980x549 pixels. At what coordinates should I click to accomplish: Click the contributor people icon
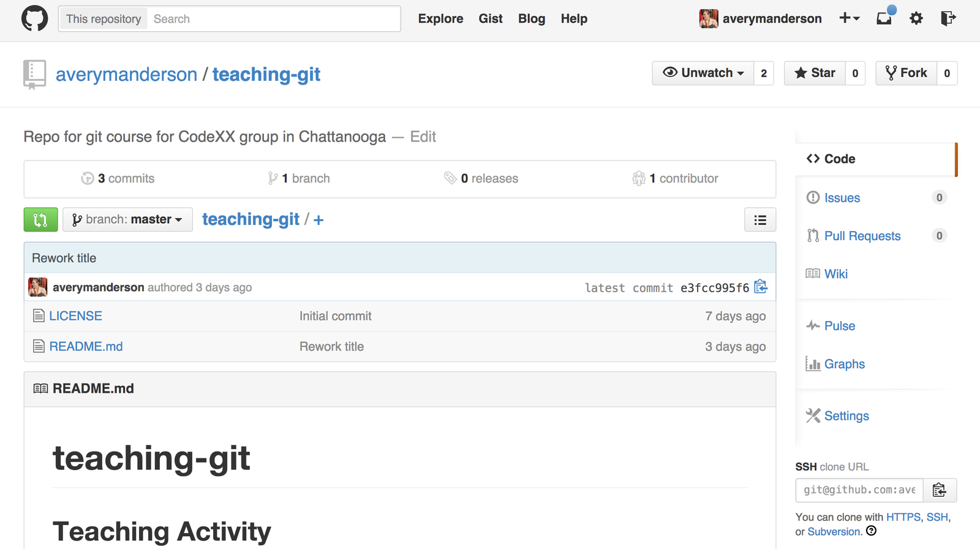point(639,178)
